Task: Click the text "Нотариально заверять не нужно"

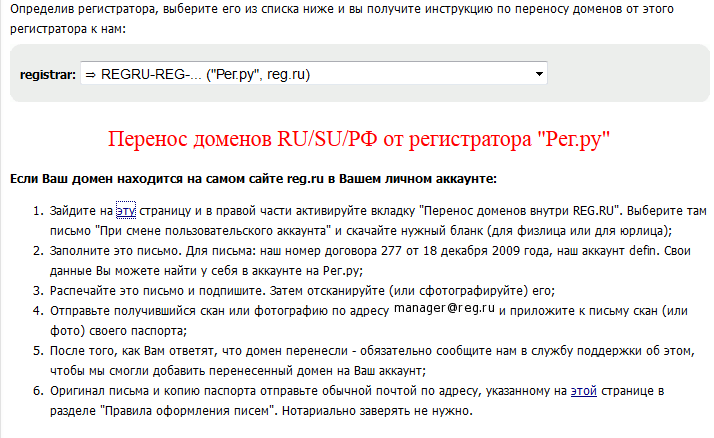Action: tap(376, 411)
